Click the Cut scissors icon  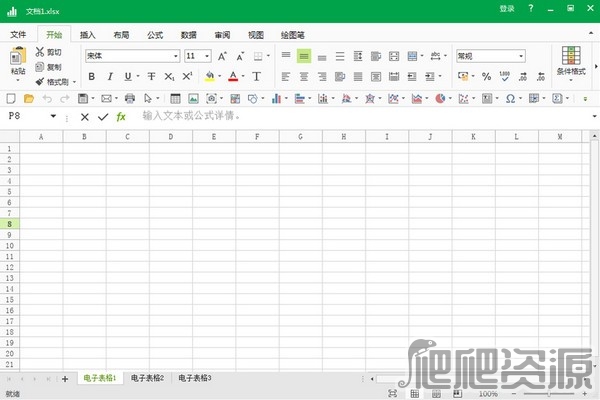tap(40, 52)
